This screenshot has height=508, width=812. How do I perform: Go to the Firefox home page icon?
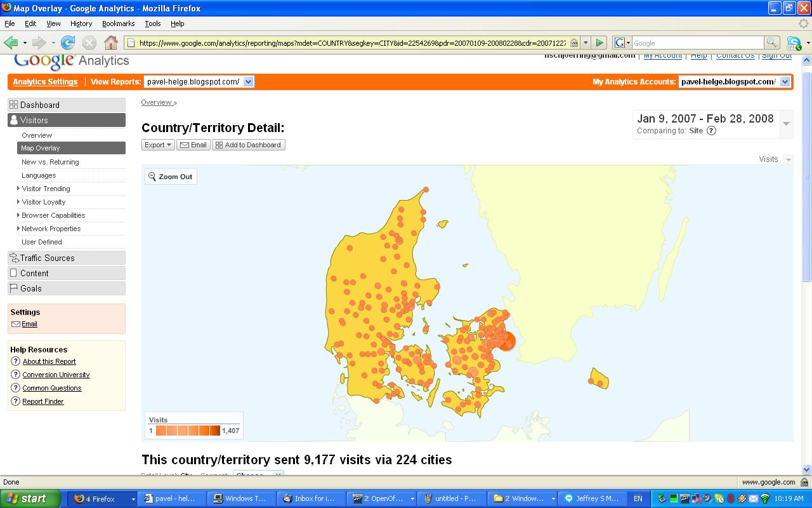click(111, 43)
